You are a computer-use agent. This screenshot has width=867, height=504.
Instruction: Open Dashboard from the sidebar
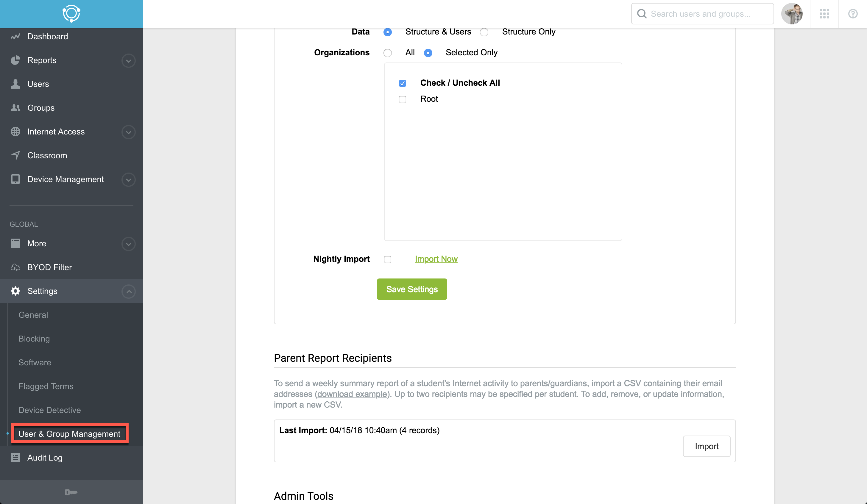(x=47, y=36)
